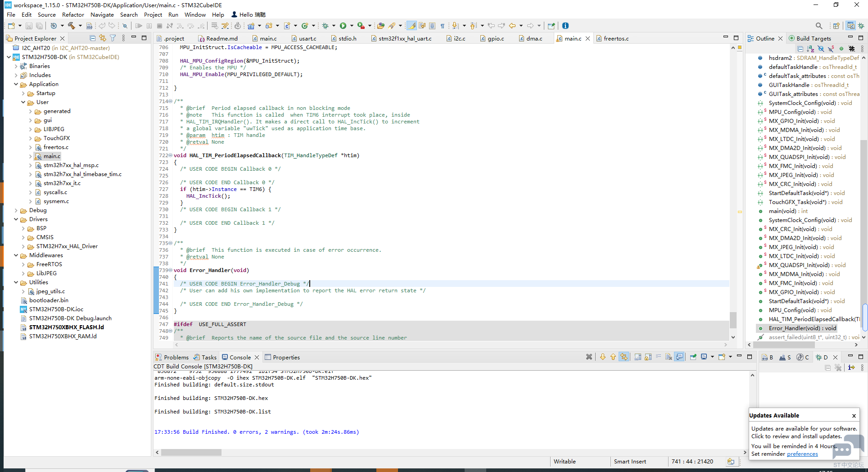Click next error down arrow in console
Viewport: 868px width, 472px height.
click(602, 357)
